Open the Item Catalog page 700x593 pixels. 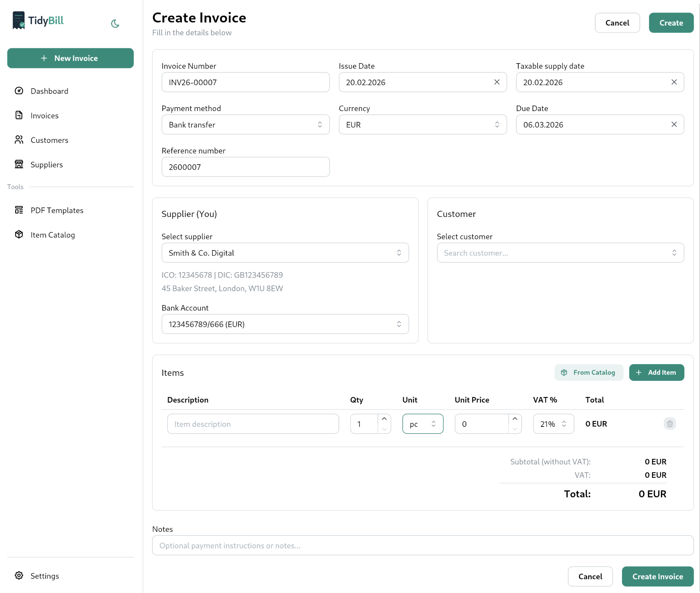[53, 235]
